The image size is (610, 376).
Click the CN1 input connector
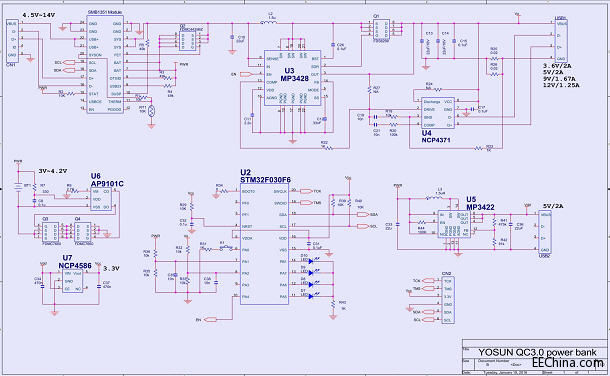12,40
